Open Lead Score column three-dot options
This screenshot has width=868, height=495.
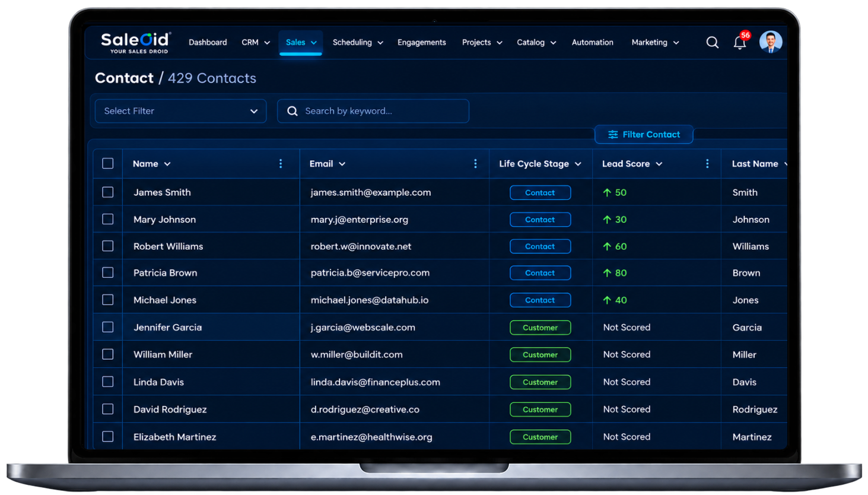tap(707, 164)
